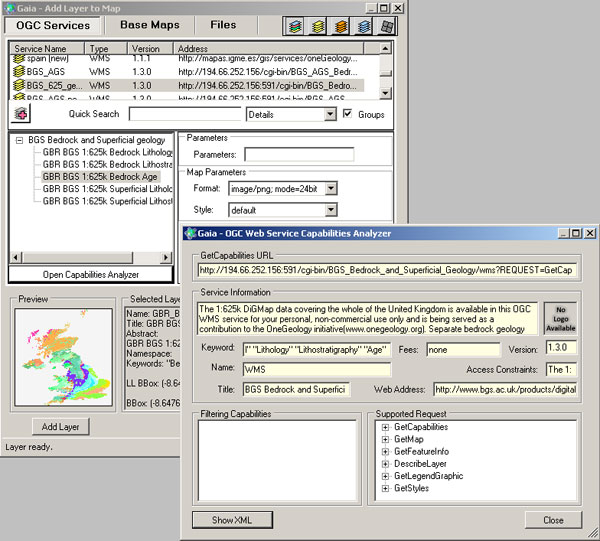Expand the GetStyles request node
Image resolution: width=600 pixels, height=541 pixels.
386,488
